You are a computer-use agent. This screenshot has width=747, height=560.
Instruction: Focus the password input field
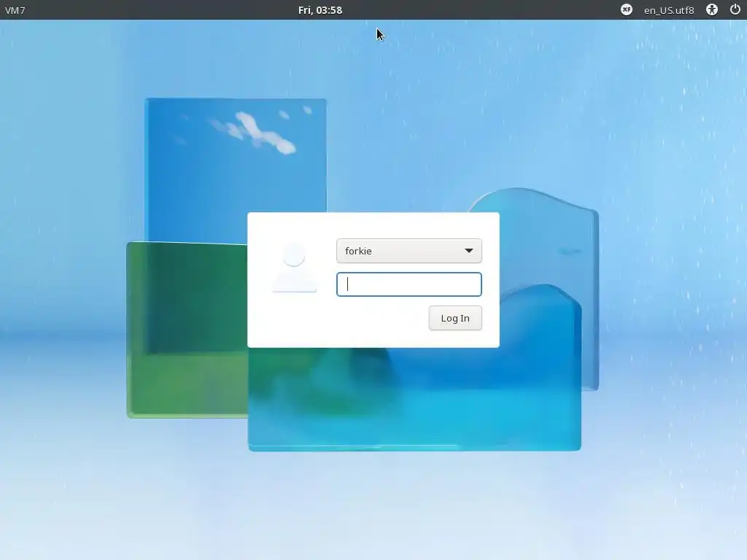(x=409, y=284)
